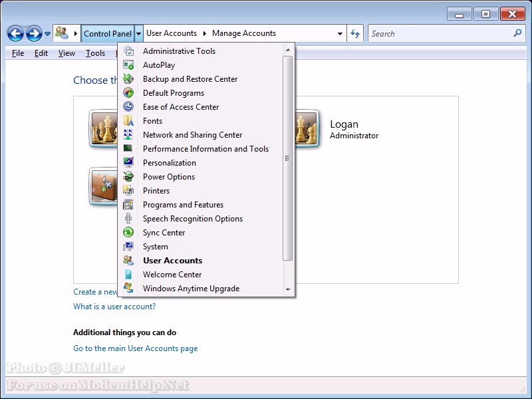Click the Administrative Tools icon

click(x=128, y=51)
